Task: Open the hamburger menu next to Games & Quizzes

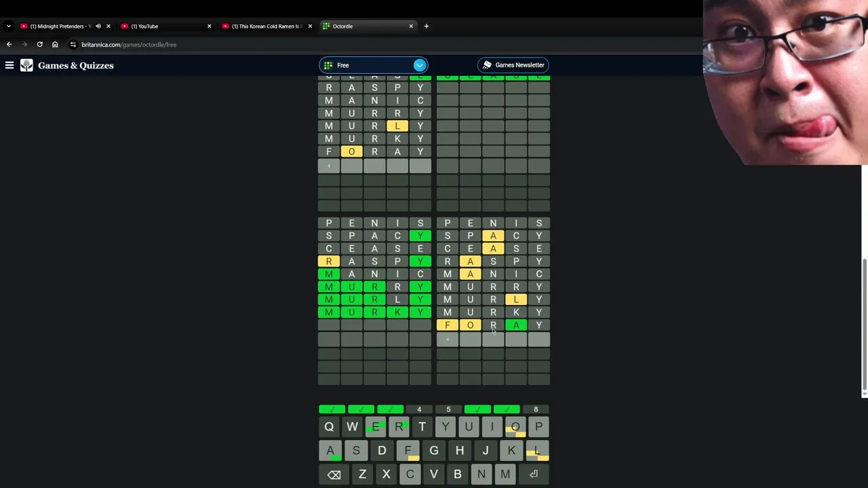Action: 9,65
